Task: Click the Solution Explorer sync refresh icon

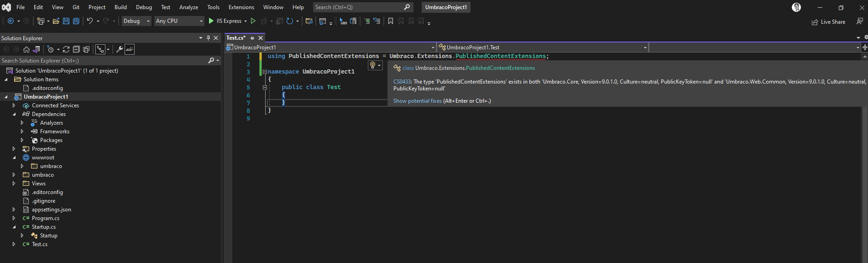Action: pos(66,49)
